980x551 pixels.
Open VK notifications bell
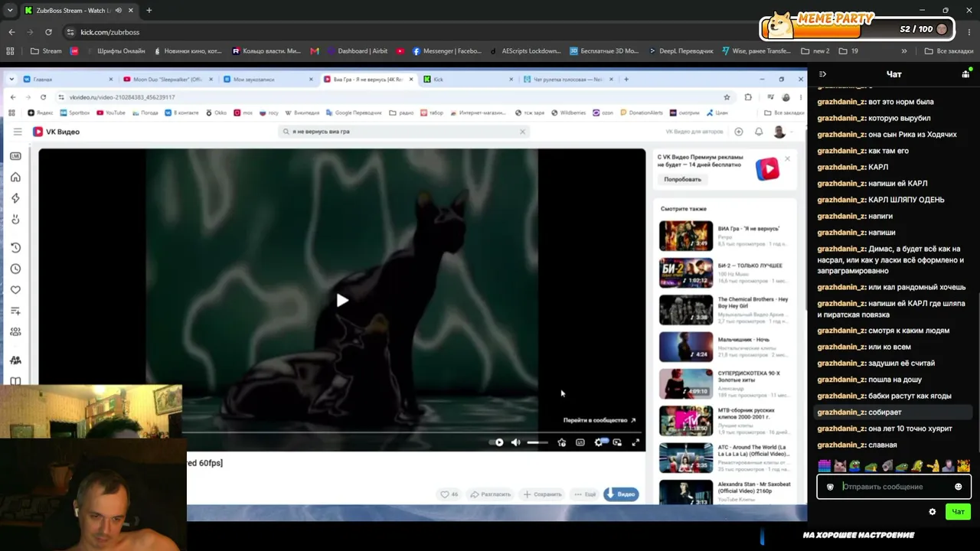click(x=759, y=132)
